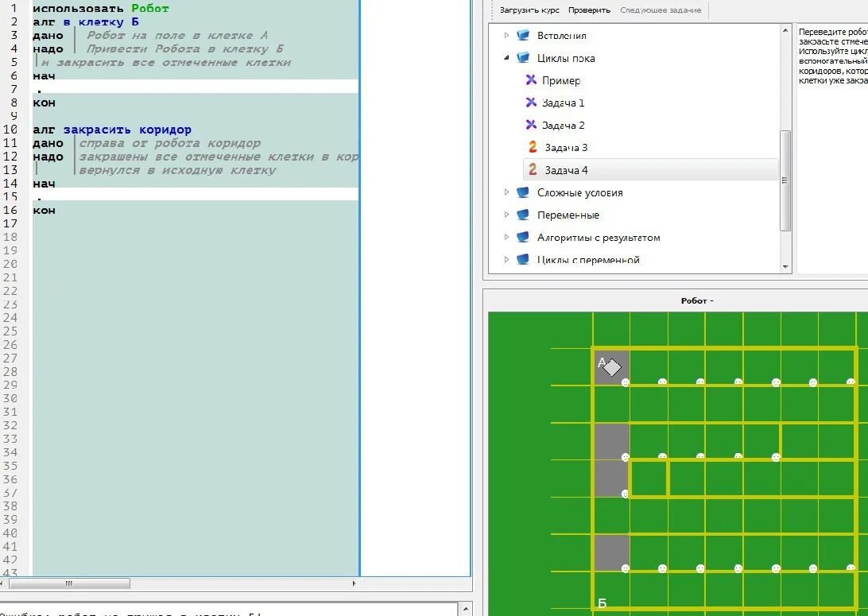Expand the Ветвления section arrow
The image size is (868, 616).
pos(506,36)
